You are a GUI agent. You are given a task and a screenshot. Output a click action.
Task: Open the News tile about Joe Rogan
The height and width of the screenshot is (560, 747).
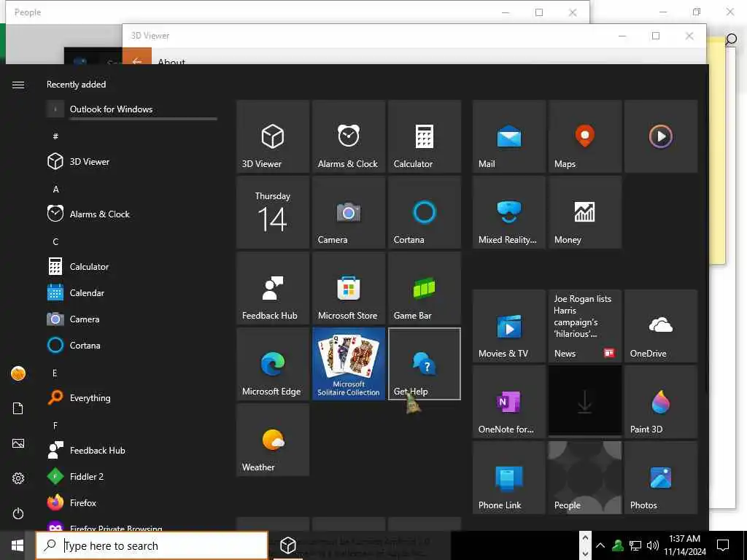click(x=584, y=326)
